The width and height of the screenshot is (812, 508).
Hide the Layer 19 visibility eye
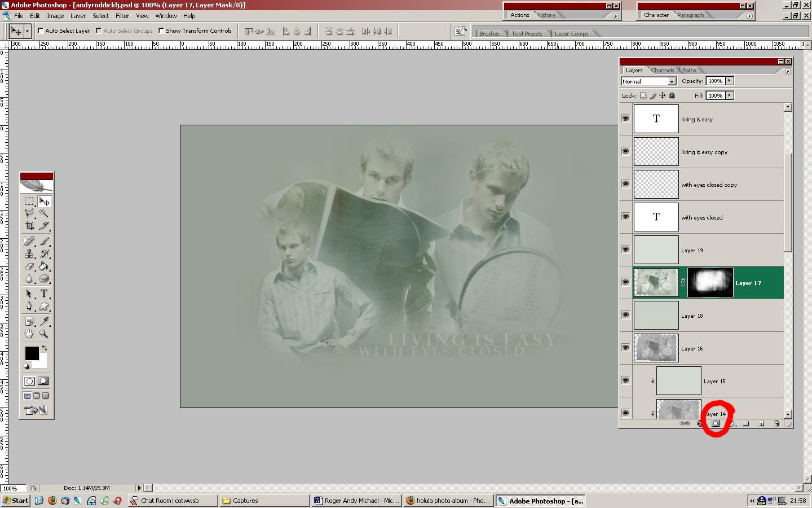pyautogui.click(x=625, y=249)
